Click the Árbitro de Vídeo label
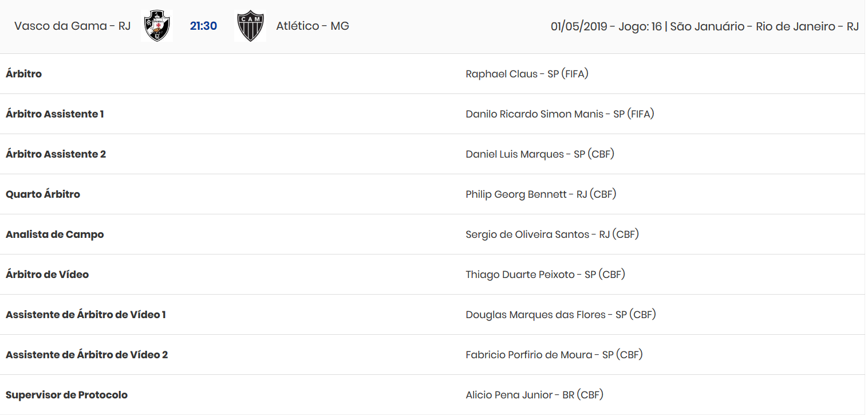The image size is (868, 415). tap(47, 275)
